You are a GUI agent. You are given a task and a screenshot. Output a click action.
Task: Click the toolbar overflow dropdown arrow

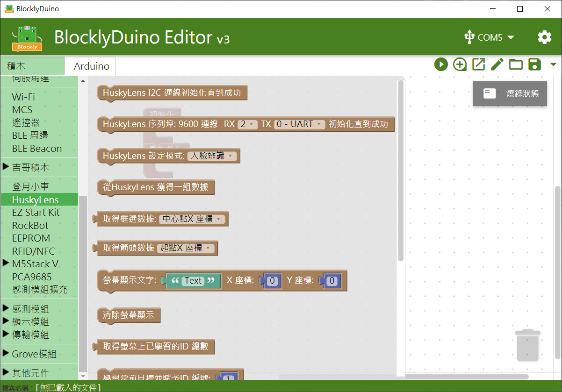tap(554, 64)
